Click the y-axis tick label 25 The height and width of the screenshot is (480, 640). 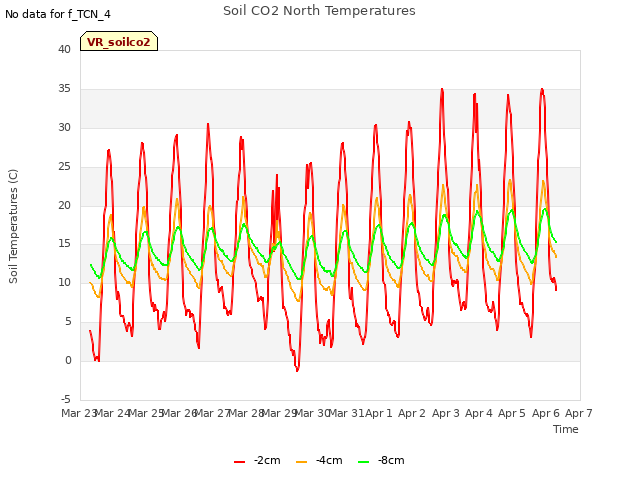pos(64,167)
